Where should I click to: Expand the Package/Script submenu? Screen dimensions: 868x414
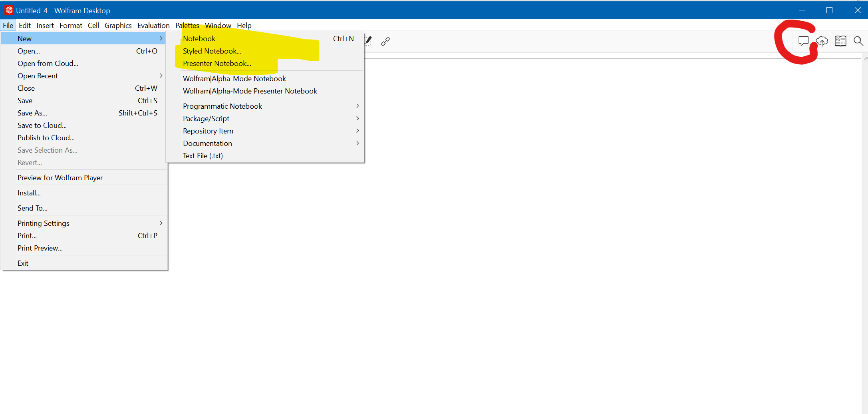[x=358, y=118]
